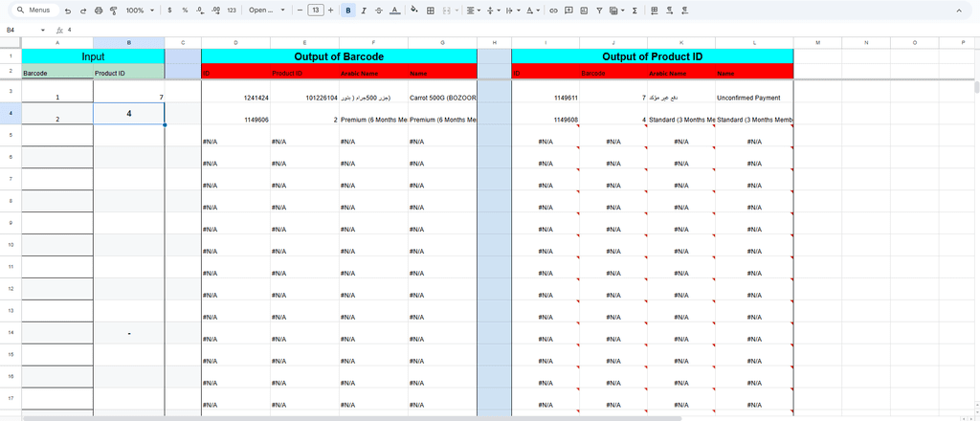Click the vertical scrollbar thumb at right
The height and width of the screenshot is (421, 980).
pos(976,87)
